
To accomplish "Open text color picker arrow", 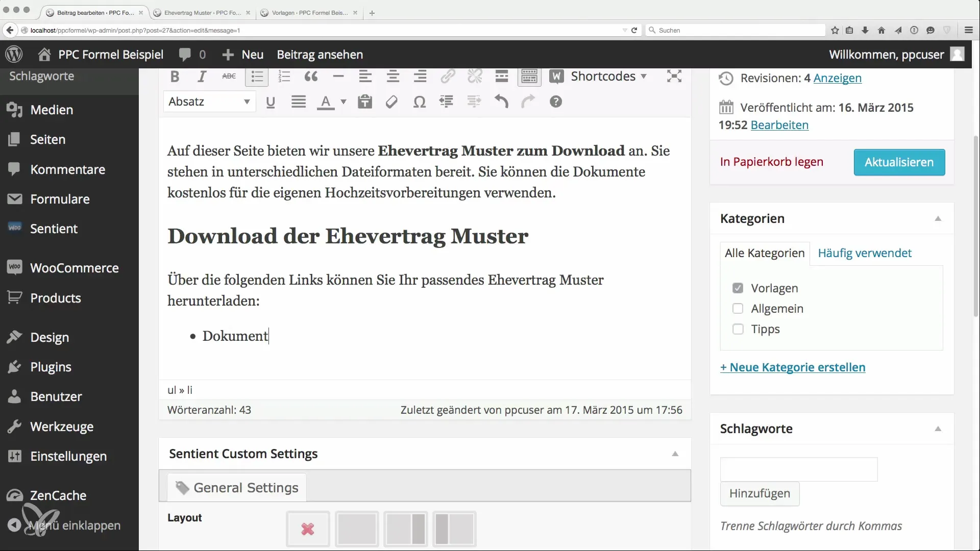I will click(x=344, y=102).
